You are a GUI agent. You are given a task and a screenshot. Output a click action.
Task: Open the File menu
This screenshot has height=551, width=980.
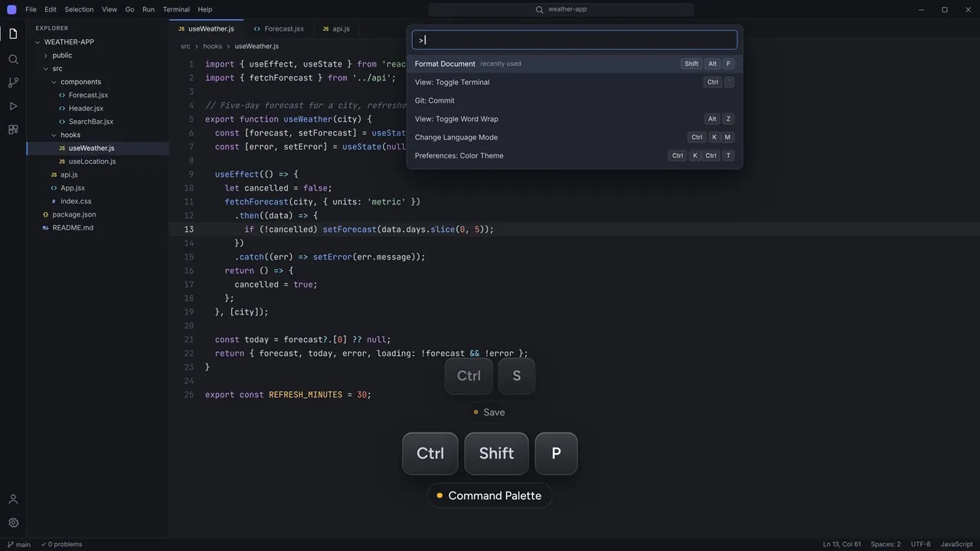point(31,9)
